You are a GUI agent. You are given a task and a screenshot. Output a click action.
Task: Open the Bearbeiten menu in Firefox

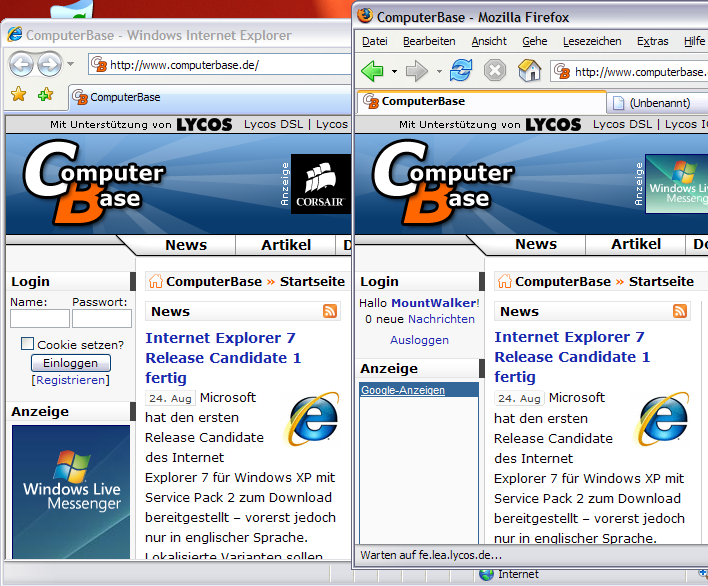[x=429, y=41]
